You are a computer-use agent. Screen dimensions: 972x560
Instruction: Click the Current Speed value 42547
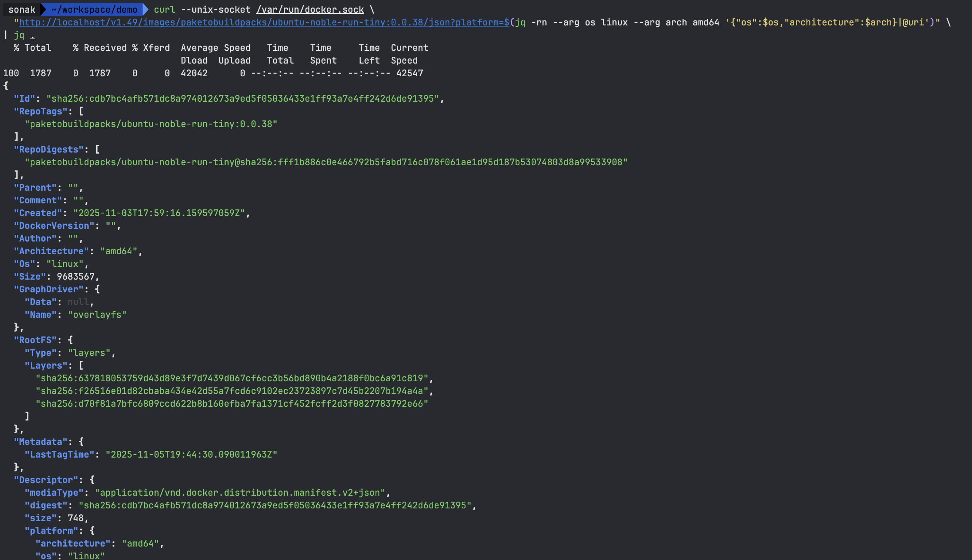click(x=409, y=73)
